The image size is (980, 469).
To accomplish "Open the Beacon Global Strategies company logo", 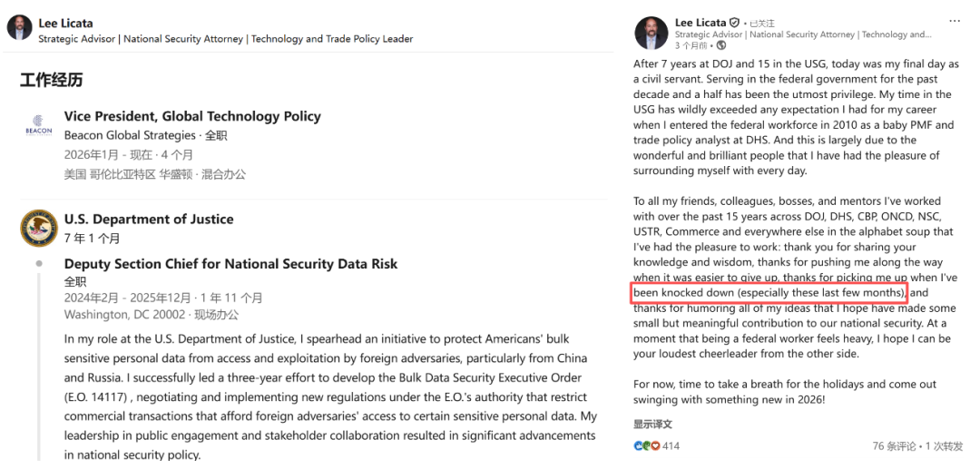I will point(38,124).
